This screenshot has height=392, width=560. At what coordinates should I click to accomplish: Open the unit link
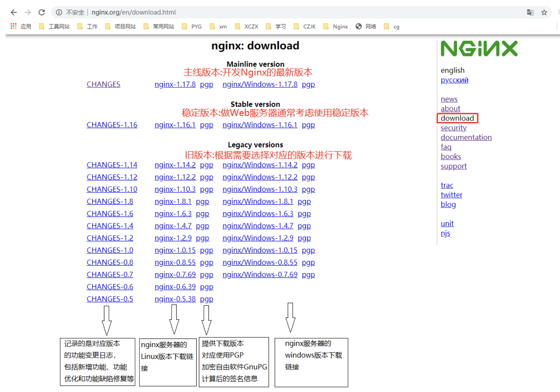tap(447, 224)
